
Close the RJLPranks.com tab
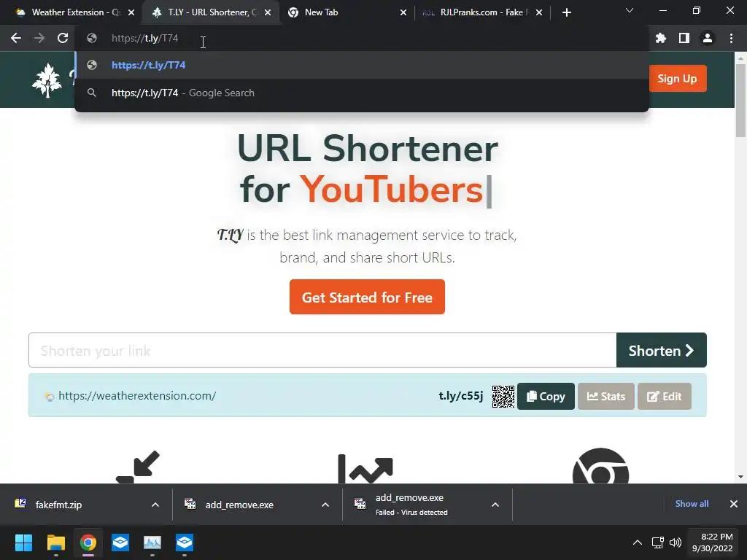tap(539, 12)
